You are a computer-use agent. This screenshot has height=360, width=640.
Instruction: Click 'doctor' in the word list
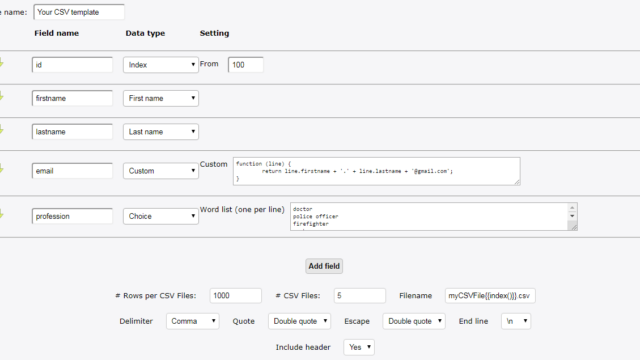tap(302, 209)
